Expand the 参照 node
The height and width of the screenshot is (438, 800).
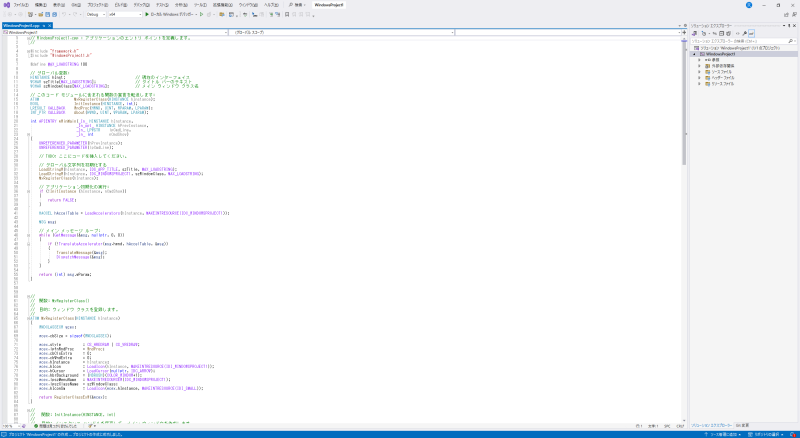pos(699,60)
